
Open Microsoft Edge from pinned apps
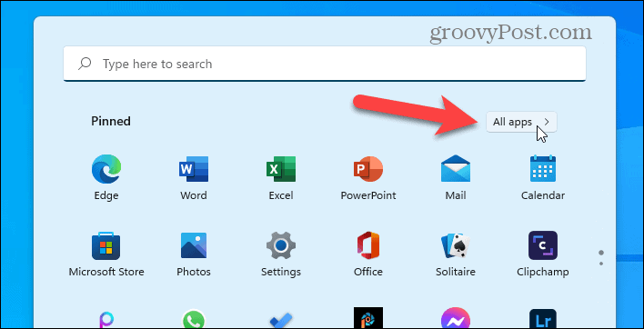pos(106,169)
